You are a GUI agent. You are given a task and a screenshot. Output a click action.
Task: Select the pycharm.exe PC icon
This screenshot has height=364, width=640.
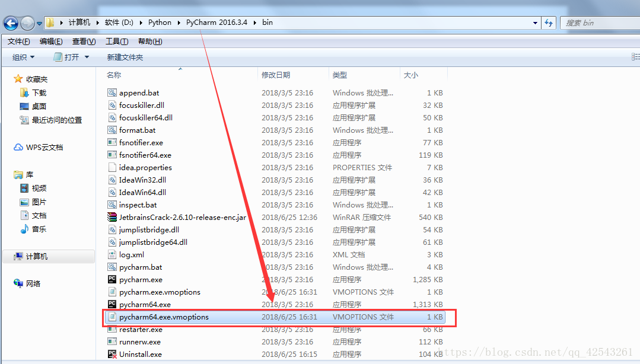tap(112, 279)
